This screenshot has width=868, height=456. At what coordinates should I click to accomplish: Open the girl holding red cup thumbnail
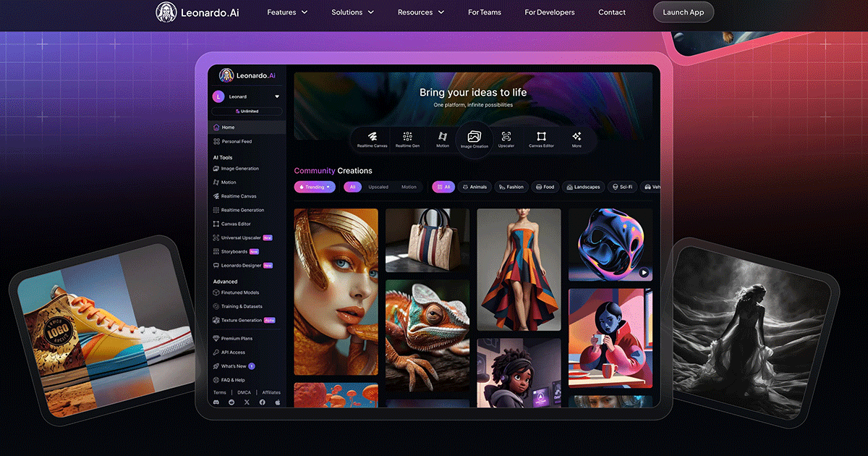610,338
